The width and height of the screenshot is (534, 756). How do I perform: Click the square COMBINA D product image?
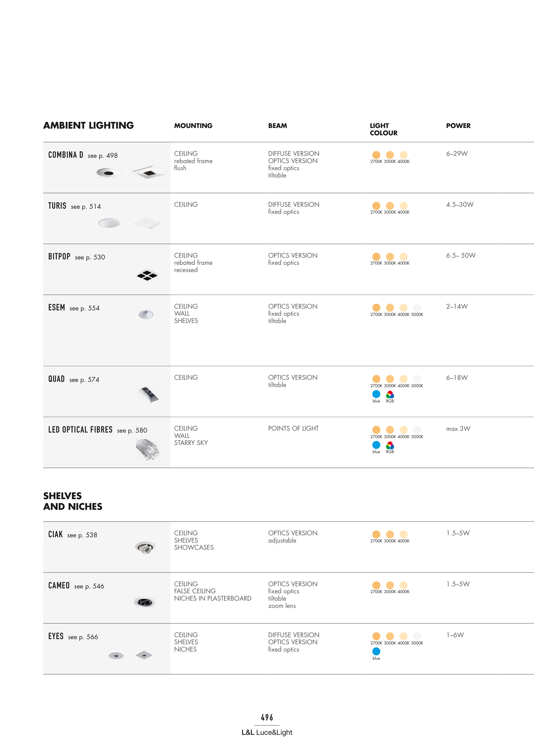(149, 172)
